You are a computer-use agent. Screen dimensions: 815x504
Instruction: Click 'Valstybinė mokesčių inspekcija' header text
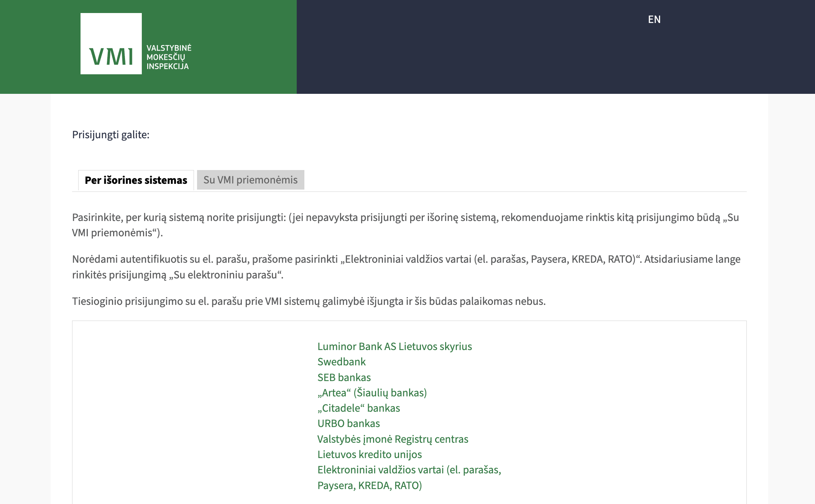coord(169,57)
